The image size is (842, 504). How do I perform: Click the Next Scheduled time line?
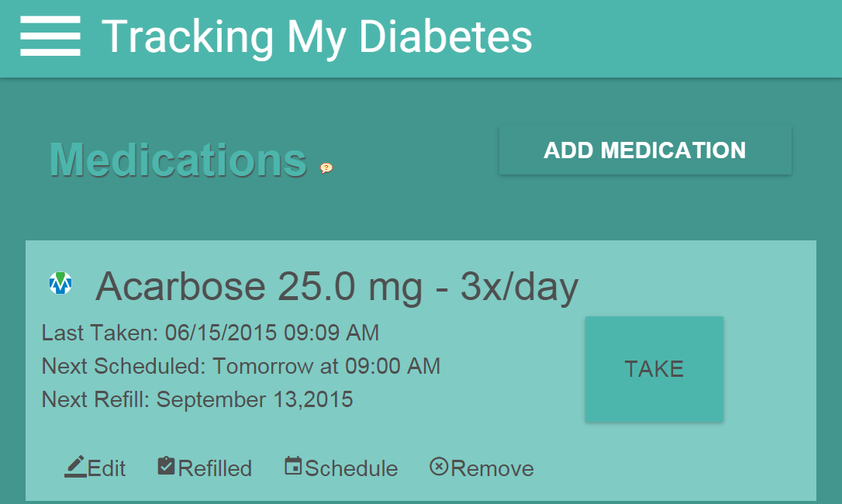(240, 366)
